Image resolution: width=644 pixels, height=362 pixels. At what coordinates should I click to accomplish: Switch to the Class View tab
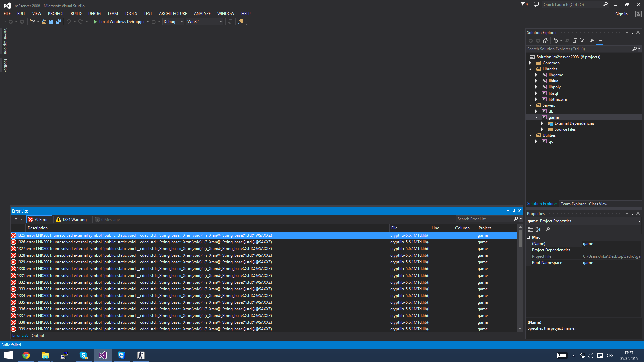point(598,204)
